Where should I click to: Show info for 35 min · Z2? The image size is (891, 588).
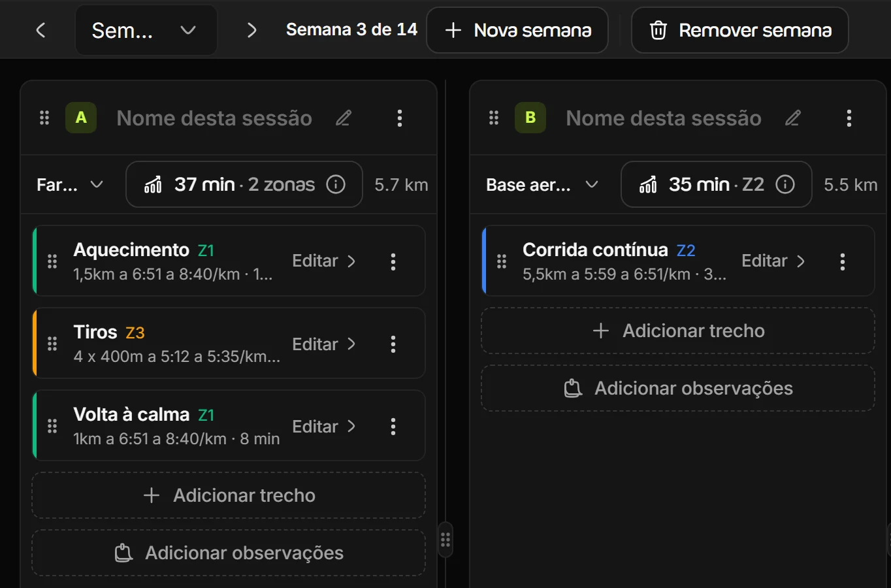[x=785, y=184]
